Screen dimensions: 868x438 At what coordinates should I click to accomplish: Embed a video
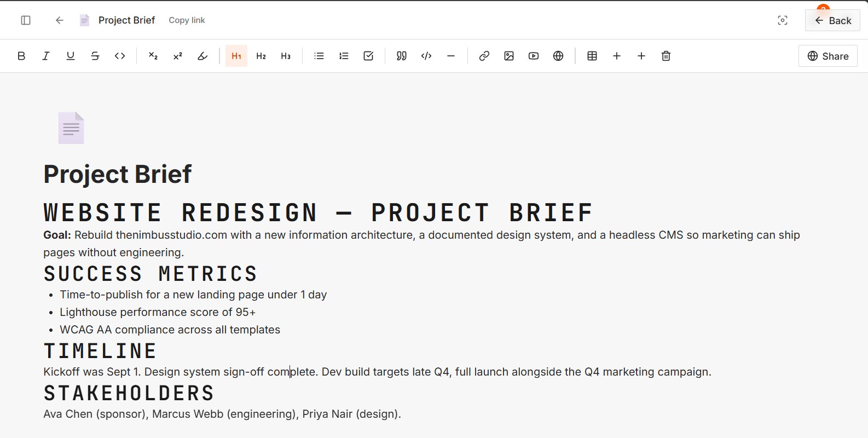(534, 56)
